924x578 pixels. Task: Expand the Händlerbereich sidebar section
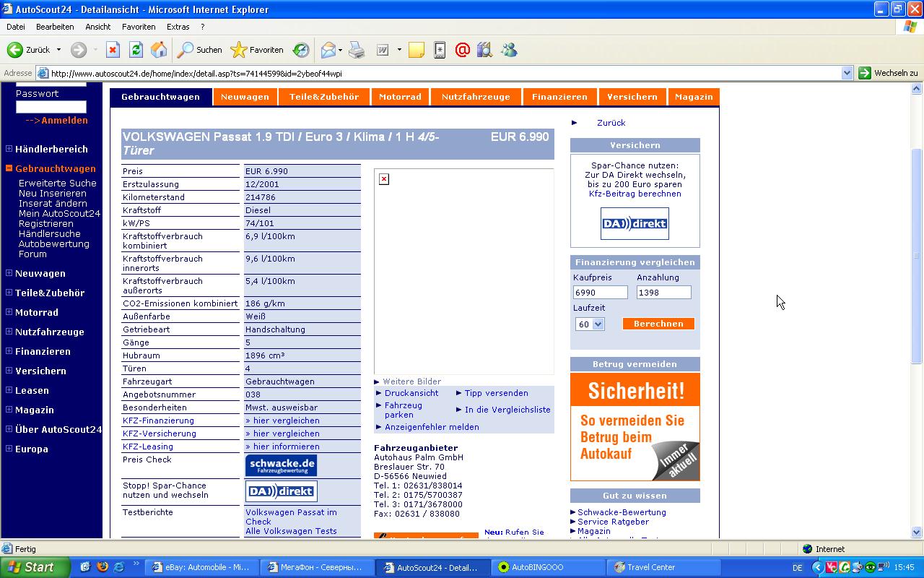tap(9, 149)
